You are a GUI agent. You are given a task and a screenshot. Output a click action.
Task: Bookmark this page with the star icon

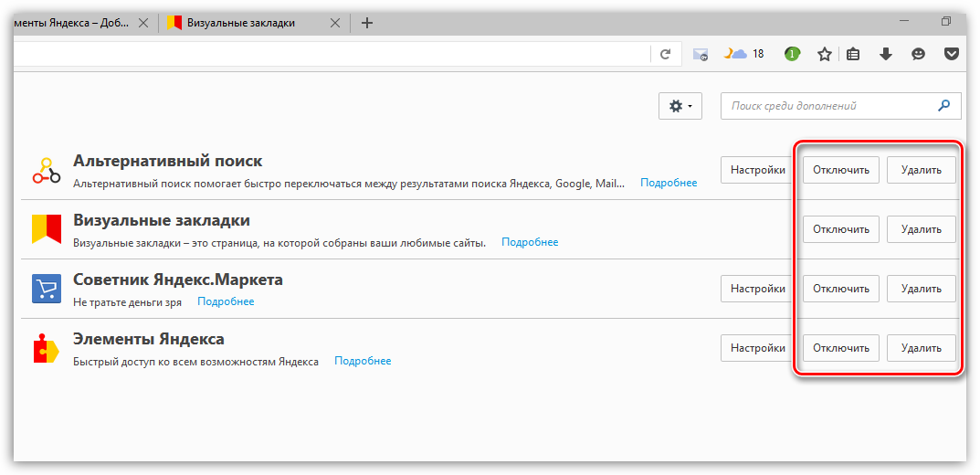coord(824,55)
